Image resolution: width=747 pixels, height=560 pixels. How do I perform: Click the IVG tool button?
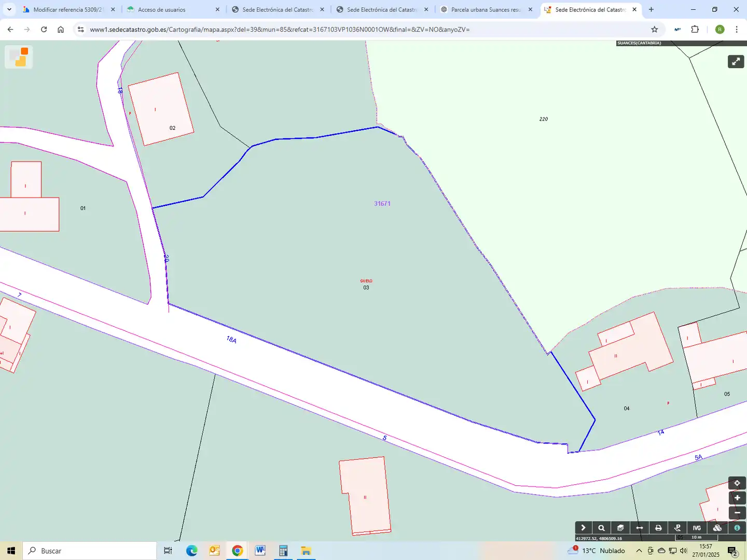pyautogui.click(x=697, y=528)
